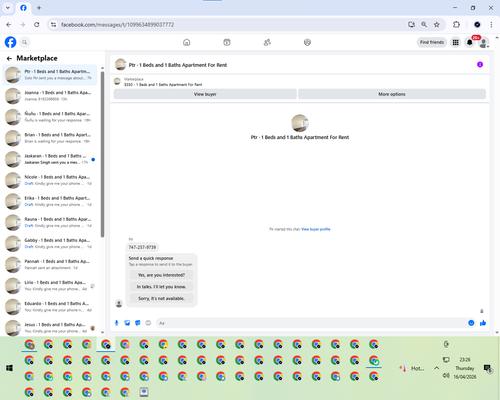Open the Jesus conversation

[50, 328]
